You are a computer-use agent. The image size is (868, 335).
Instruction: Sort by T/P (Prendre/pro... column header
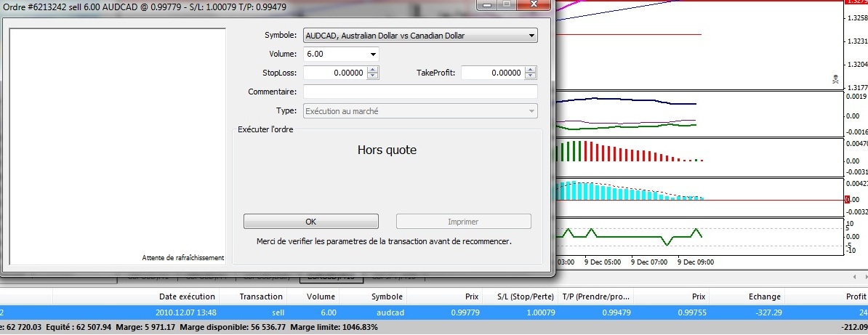point(595,296)
